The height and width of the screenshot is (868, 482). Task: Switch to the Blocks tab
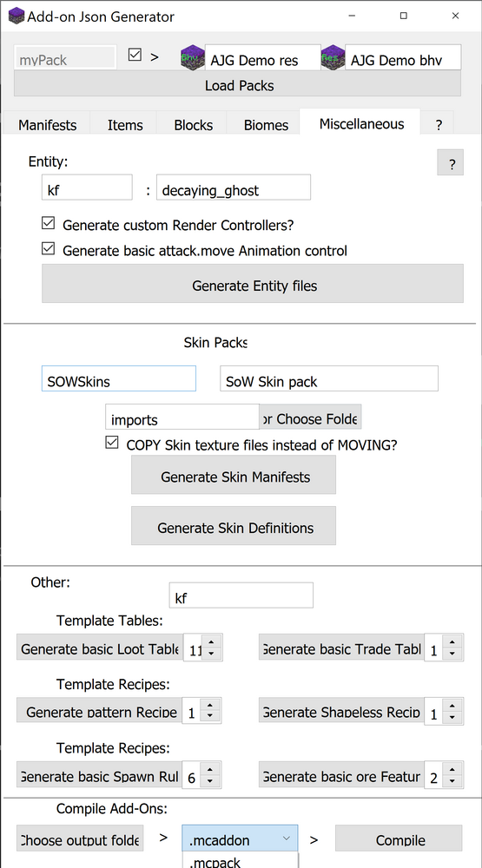pyautogui.click(x=193, y=125)
